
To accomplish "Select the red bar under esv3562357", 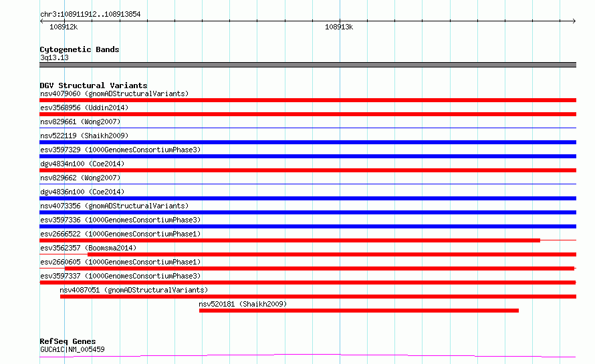I will tap(332, 254).
